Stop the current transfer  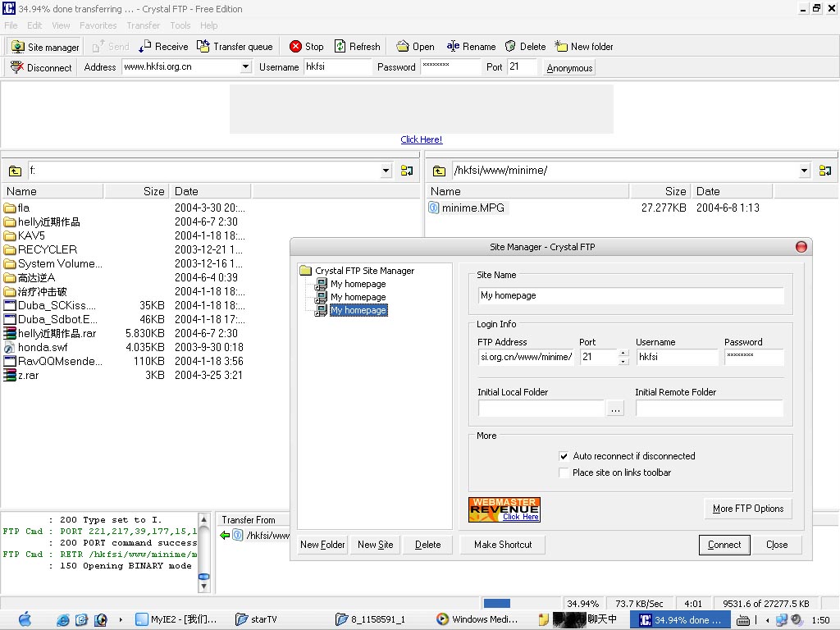tap(307, 47)
